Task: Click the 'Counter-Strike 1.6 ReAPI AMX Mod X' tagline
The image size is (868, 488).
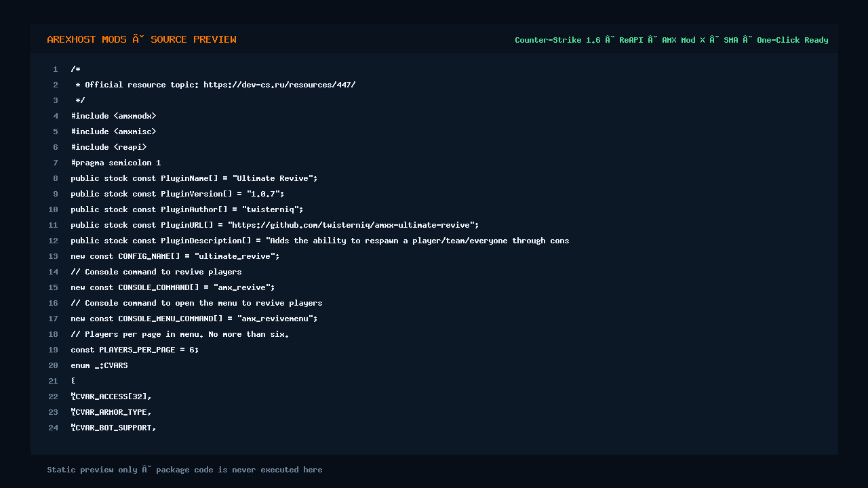Action: coord(671,40)
